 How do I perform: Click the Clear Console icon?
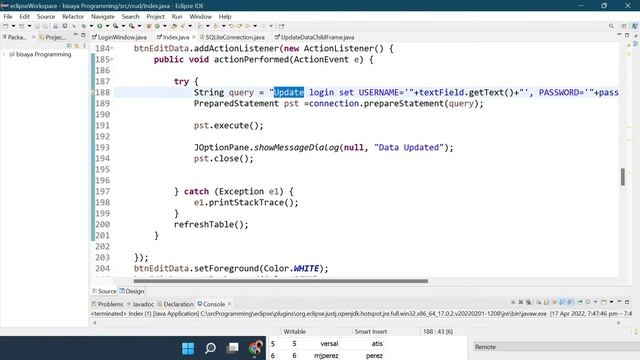click(539, 302)
